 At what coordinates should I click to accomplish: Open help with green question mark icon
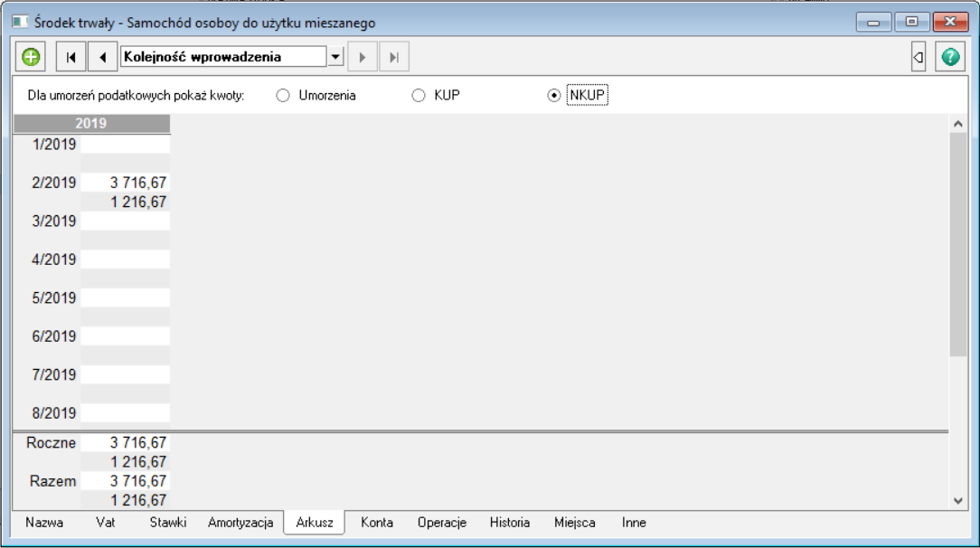click(x=949, y=57)
